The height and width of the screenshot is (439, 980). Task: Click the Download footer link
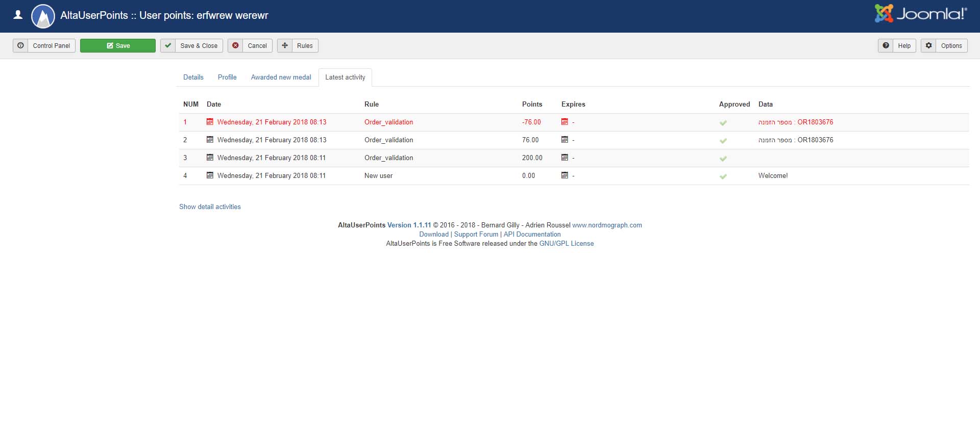click(434, 234)
